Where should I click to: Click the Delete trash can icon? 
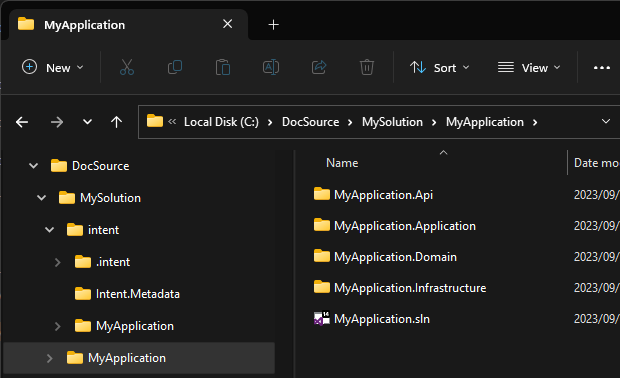[x=367, y=67]
